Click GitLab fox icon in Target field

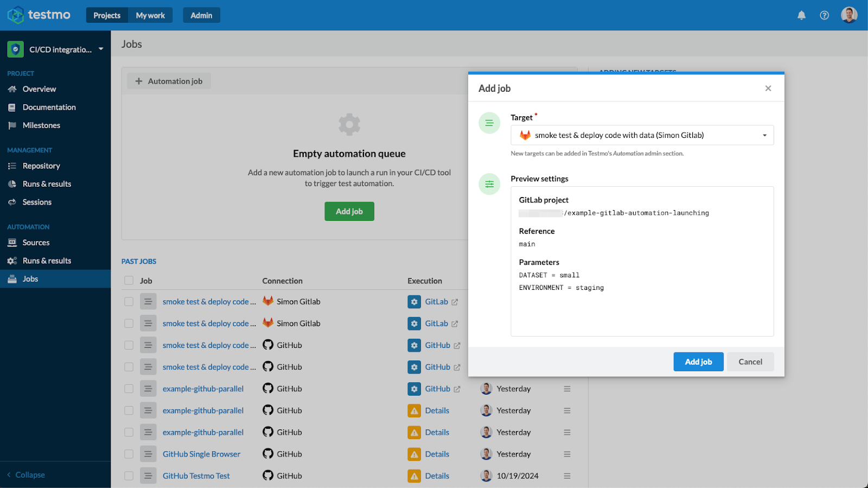[525, 135]
